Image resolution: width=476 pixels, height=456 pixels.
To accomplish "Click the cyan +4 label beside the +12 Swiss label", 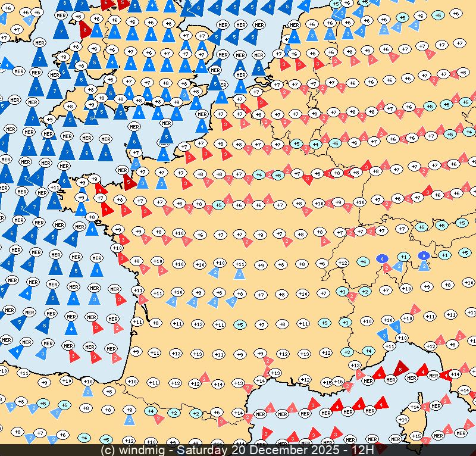I will pyautogui.click(x=362, y=261).
